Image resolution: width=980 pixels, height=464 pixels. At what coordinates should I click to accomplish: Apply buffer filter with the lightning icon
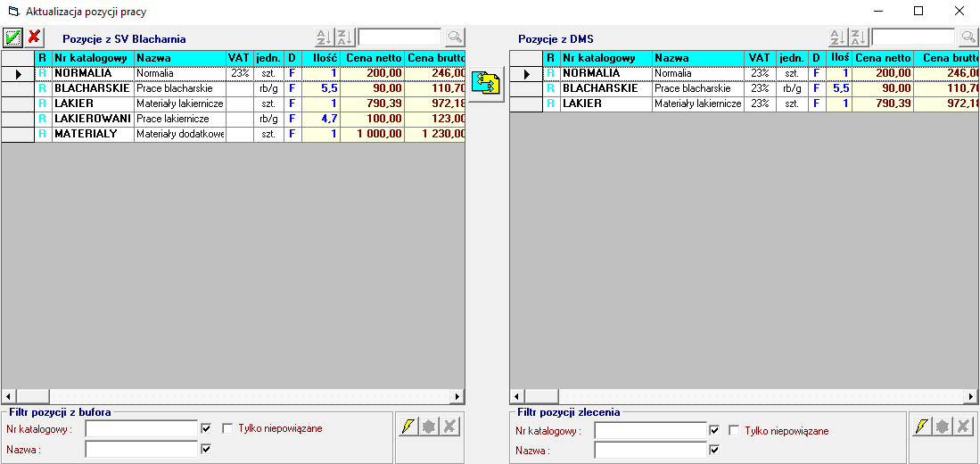408,427
